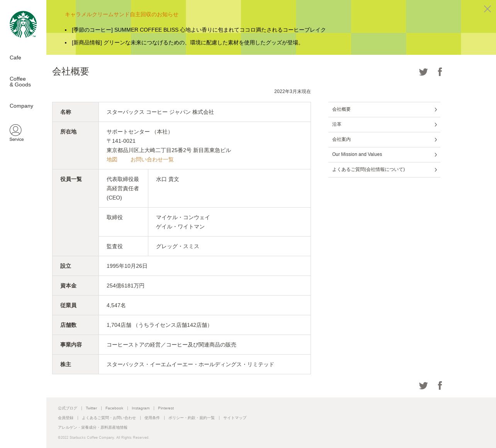Click founding date 1995年10月26日
496x448 pixels.
click(x=127, y=266)
